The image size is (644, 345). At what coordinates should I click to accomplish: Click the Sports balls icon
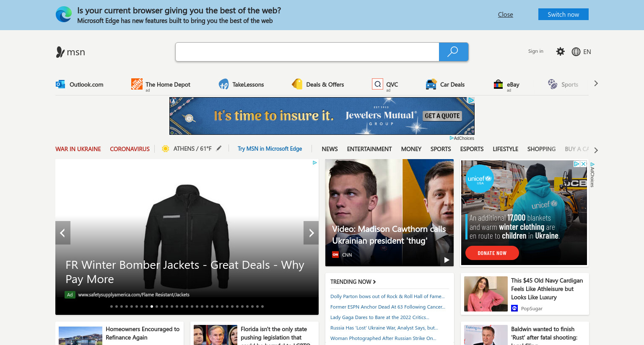point(553,84)
